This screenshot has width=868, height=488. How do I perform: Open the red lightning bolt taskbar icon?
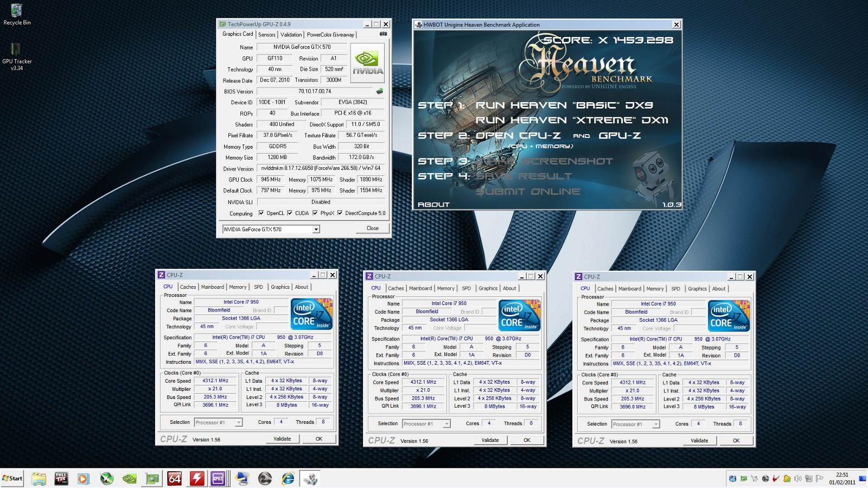tap(197, 478)
